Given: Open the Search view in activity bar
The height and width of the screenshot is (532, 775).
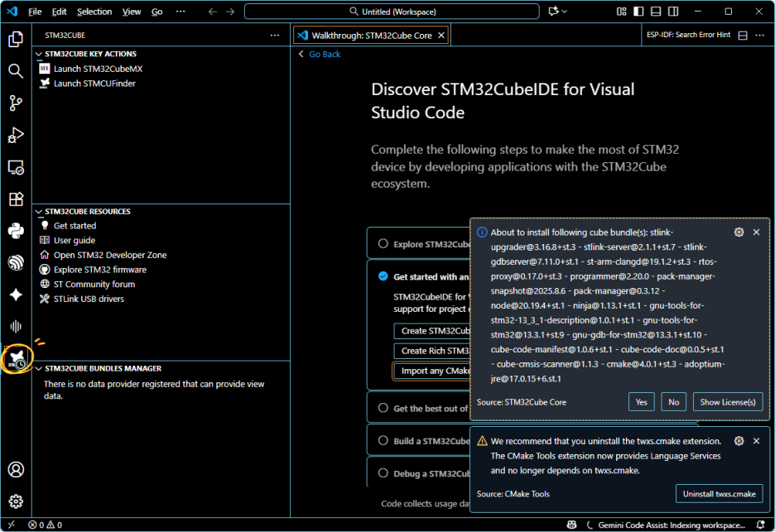Looking at the screenshot, I should coord(16,71).
